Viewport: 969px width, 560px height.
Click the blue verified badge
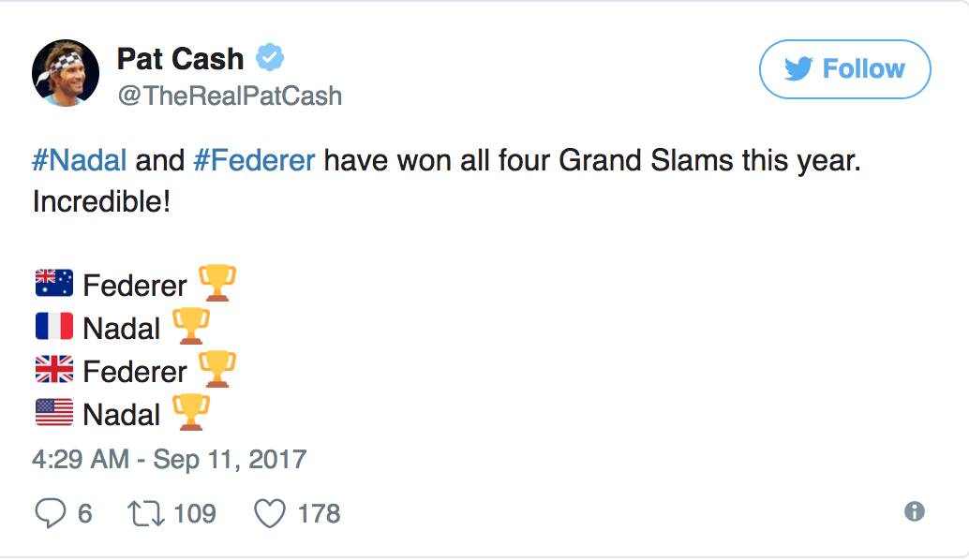click(x=271, y=59)
